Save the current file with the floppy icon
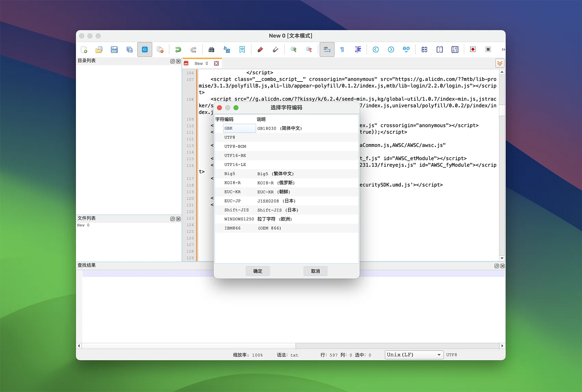 114,50
